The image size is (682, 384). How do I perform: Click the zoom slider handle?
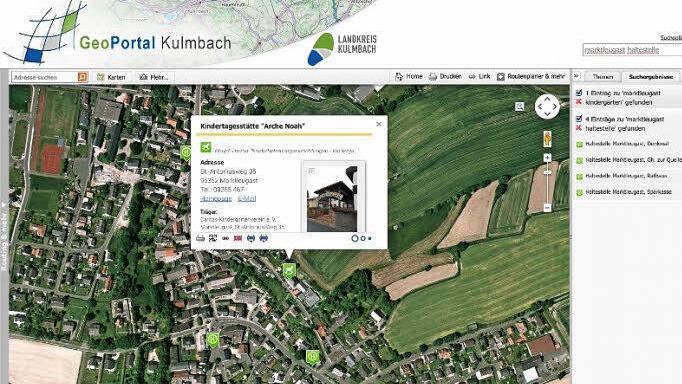point(547,173)
